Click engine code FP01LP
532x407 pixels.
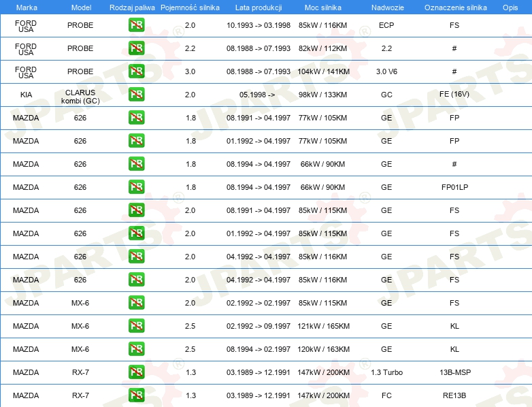pos(454,187)
